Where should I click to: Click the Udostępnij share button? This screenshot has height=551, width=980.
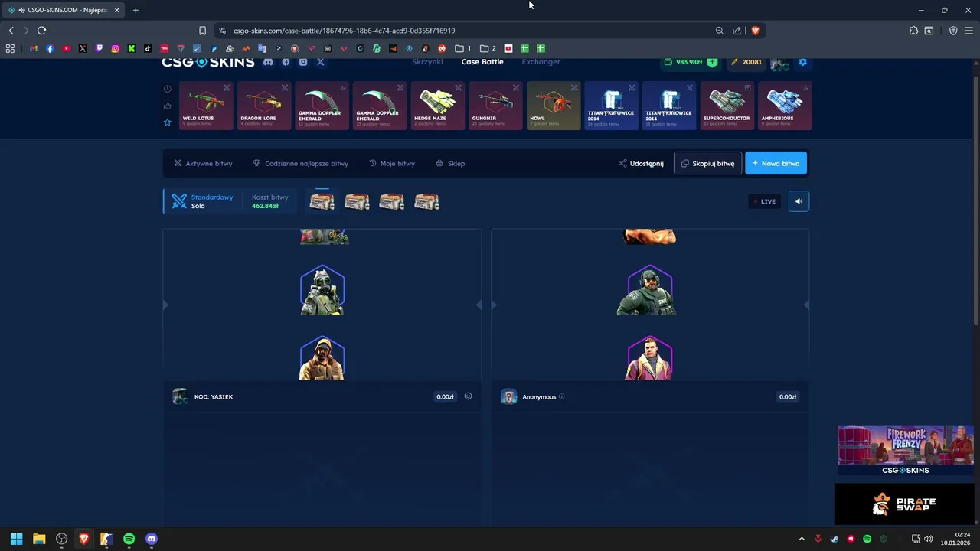(641, 163)
